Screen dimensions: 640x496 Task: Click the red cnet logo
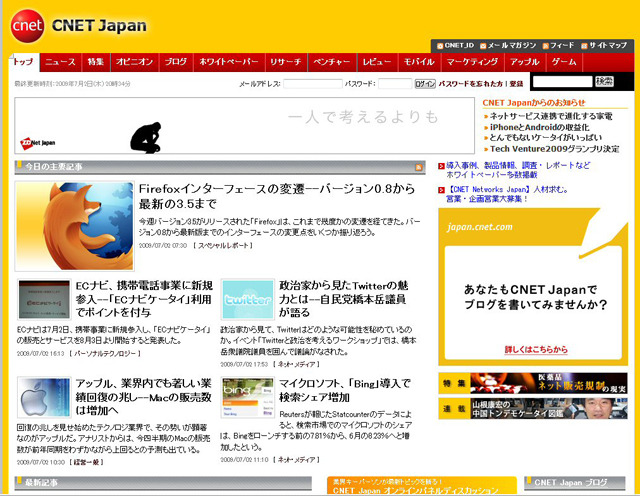point(27,26)
